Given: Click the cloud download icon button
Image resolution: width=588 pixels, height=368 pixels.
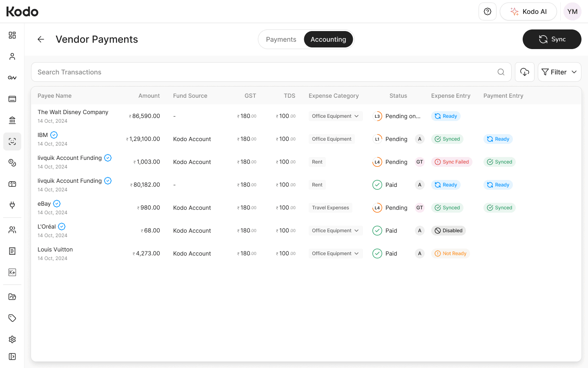Looking at the screenshot, I should pos(525,72).
